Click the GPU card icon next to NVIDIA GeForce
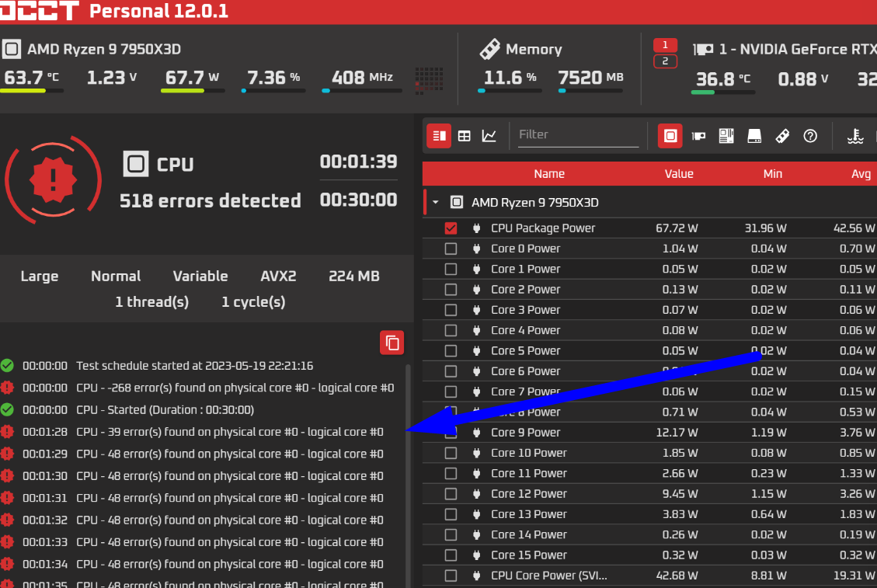The width and height of the screenshot is (877, 588). point(703,50)
